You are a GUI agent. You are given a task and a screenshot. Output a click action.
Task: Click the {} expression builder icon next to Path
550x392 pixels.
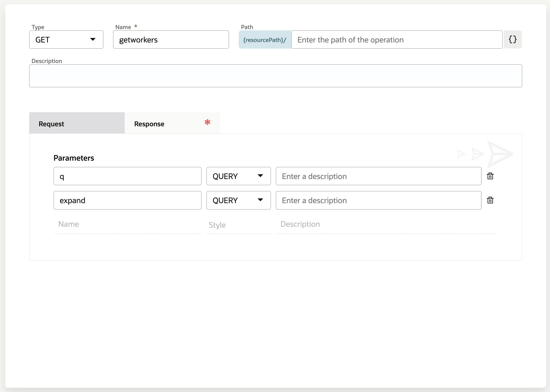pyautogui.click(x=512, y=39)
